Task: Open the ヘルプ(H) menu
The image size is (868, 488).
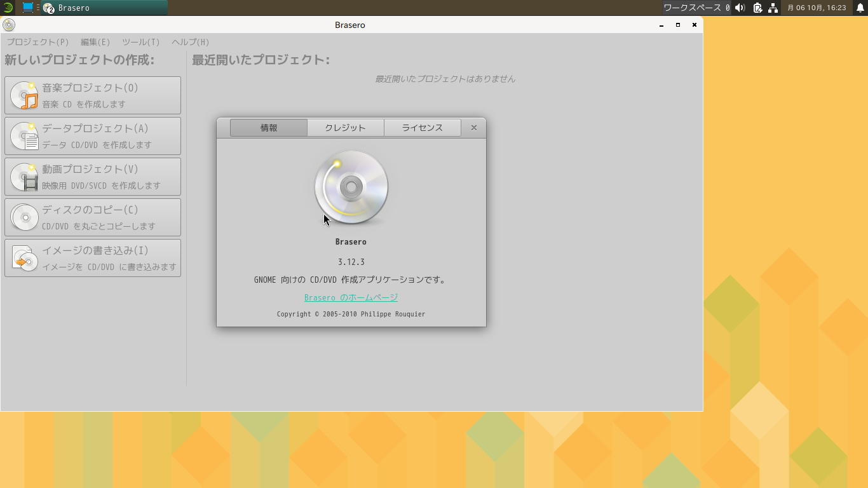Action: (x=190, y=42)
